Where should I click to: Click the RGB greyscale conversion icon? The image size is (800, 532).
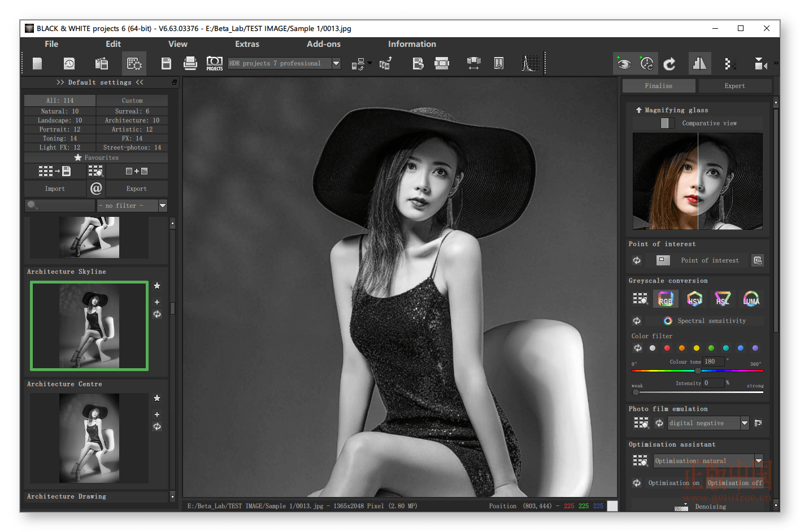pyautogui.click(x=666, y=299)
